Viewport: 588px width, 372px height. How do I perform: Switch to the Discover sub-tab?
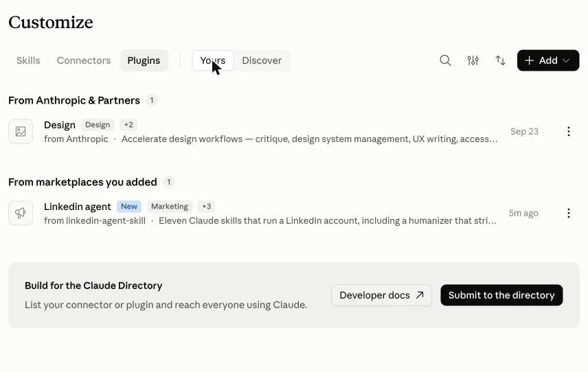tap(262, 60)
